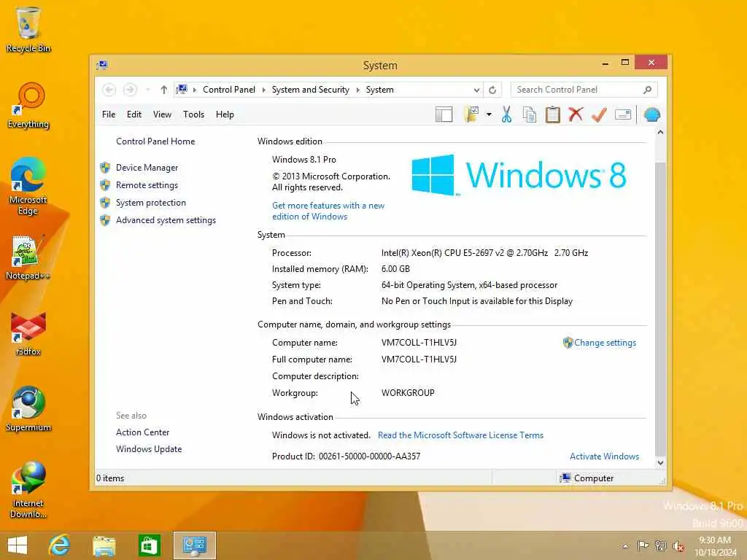Click the Control Panel taskbar button

(194, 545)
